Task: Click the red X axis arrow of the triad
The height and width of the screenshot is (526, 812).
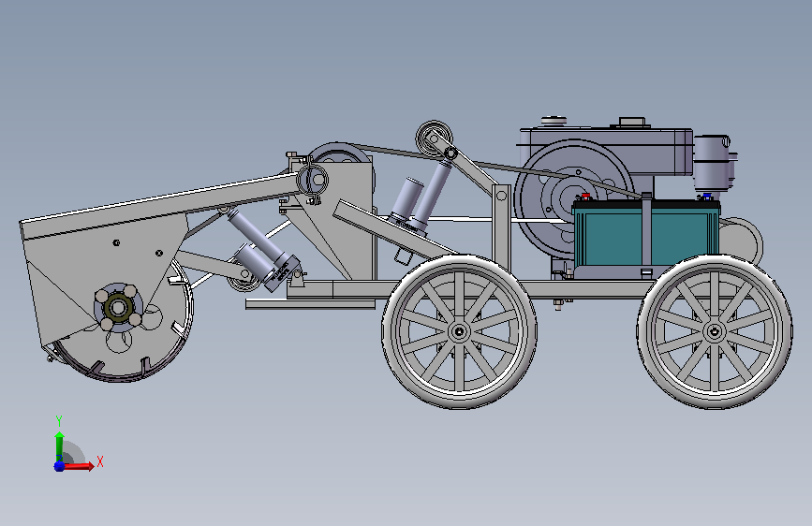Action: [x=78, y=466]
